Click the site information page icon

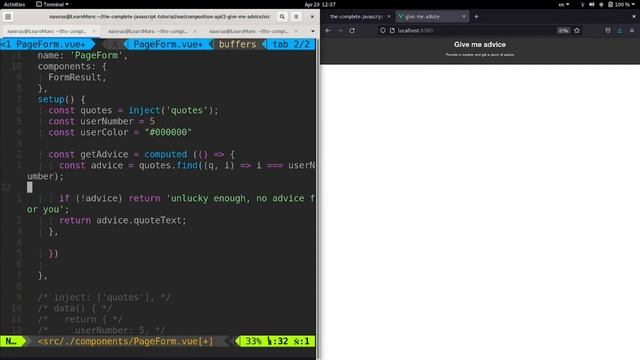[392, 31]
